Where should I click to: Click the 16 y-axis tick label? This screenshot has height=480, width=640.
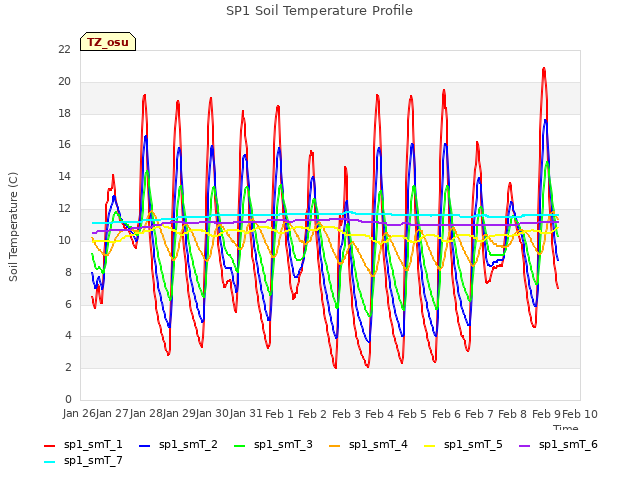[x=64, y=144]
